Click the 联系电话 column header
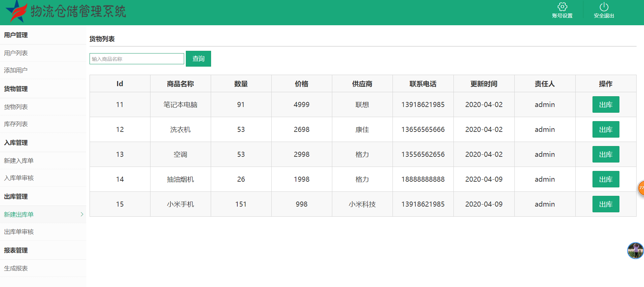Image resolution: width=644 pixels, height=287 pixels. pos(423,84)
